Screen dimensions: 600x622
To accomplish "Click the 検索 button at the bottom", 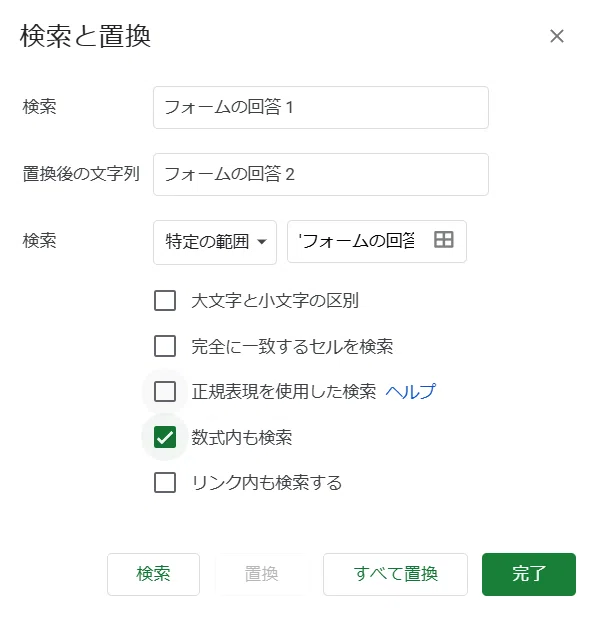I will [x=153, y=574].
